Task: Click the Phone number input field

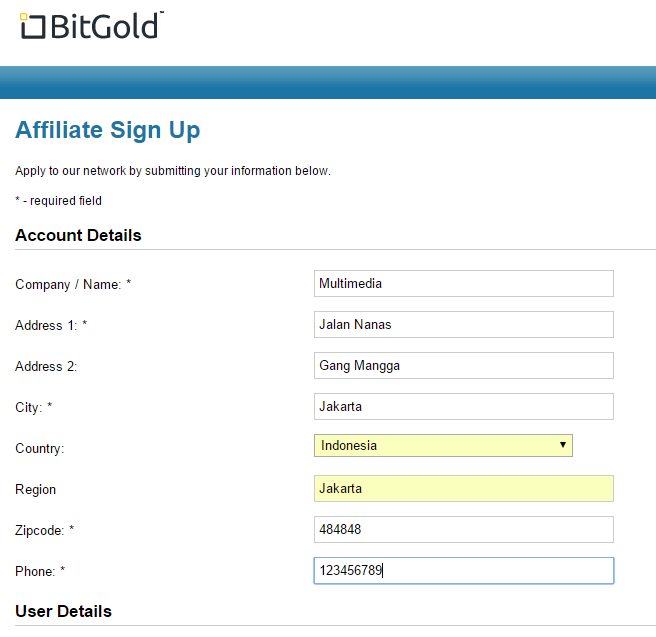Action: (463, 571)
